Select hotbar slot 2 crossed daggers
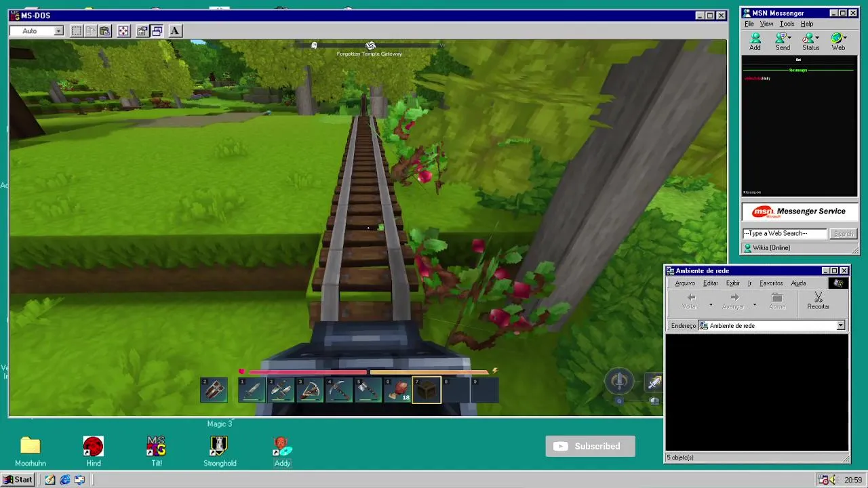 click(281, 390)
